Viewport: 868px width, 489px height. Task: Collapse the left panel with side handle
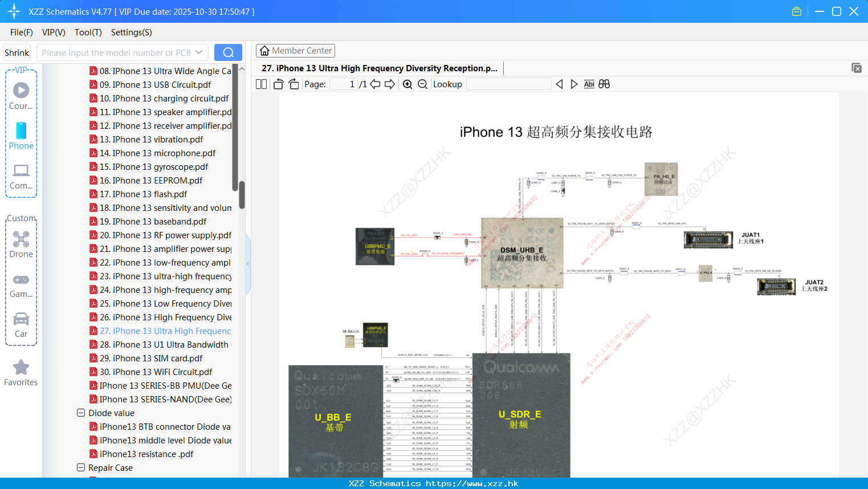coord(248,264)
